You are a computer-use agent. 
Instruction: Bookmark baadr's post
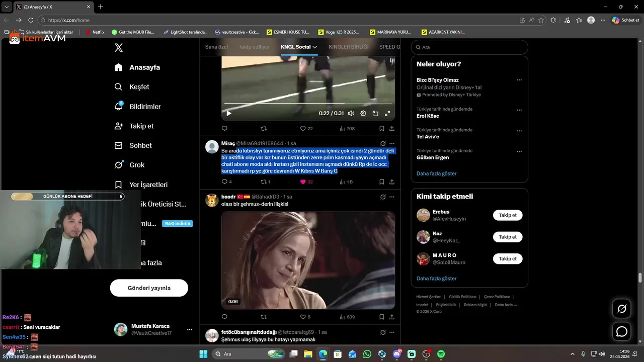(x=382, y=317)
